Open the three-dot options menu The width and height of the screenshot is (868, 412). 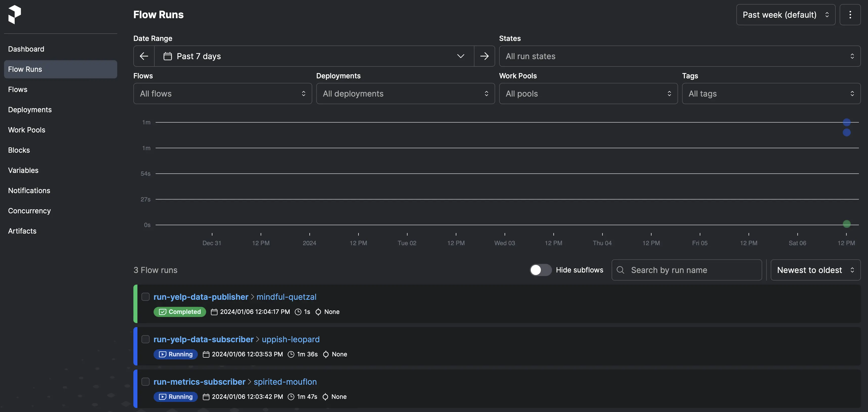coord(850,14)
